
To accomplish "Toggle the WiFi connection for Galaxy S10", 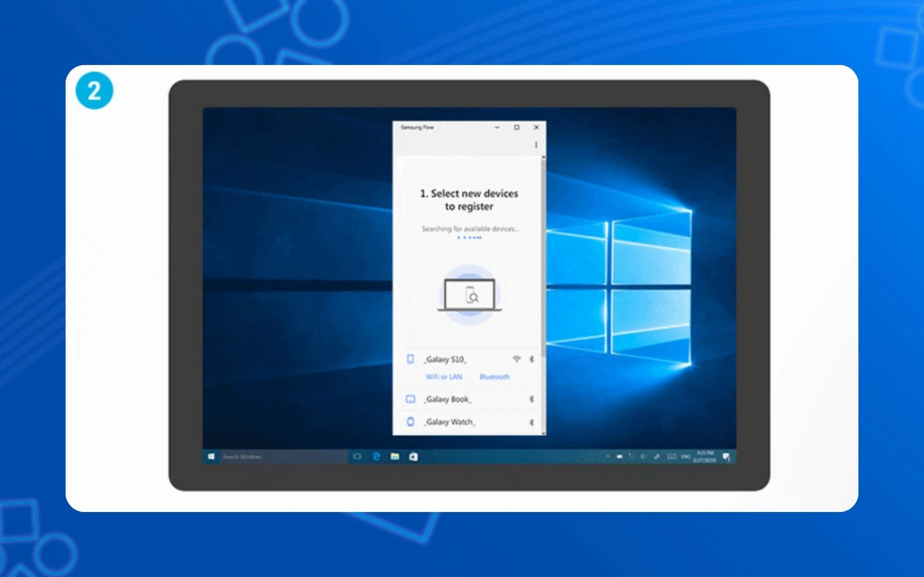I will 516,359.
